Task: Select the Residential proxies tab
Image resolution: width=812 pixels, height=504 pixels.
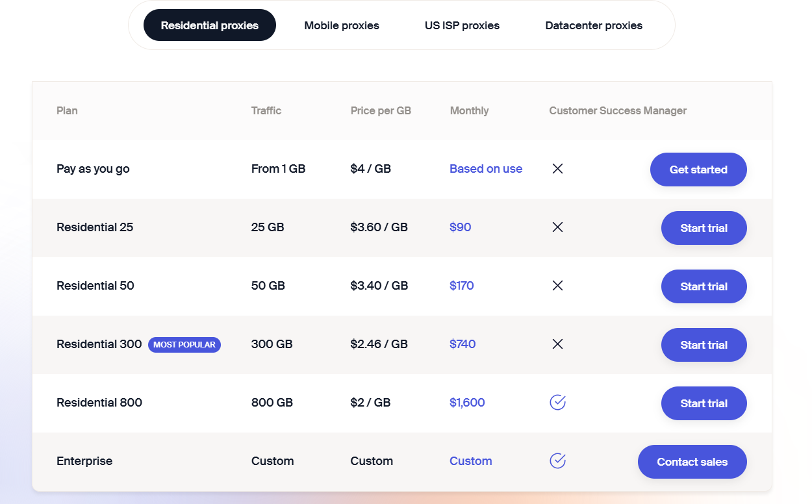Action: pyautogui.click(x=210, y=25)
